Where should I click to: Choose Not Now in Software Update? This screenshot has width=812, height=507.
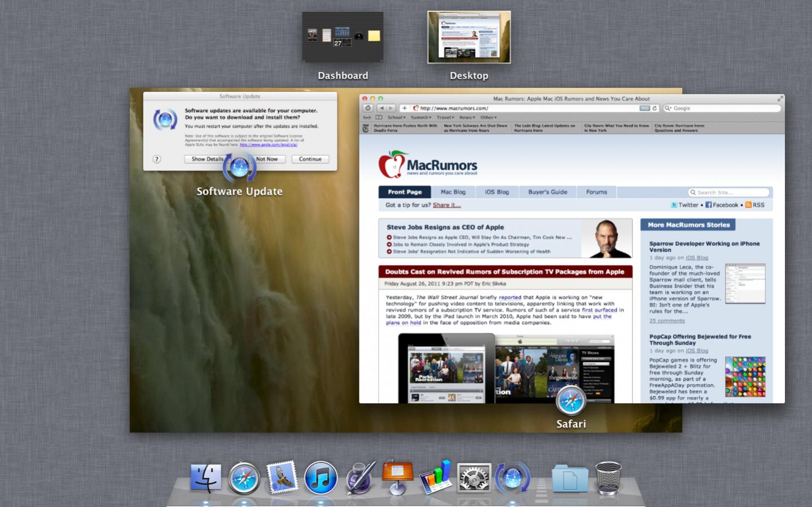click(267, 159)
